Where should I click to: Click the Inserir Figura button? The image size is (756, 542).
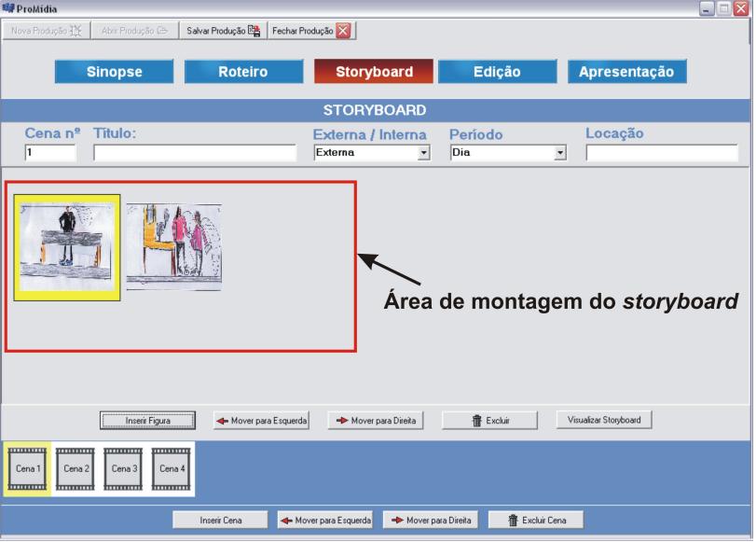coord(148,421)
